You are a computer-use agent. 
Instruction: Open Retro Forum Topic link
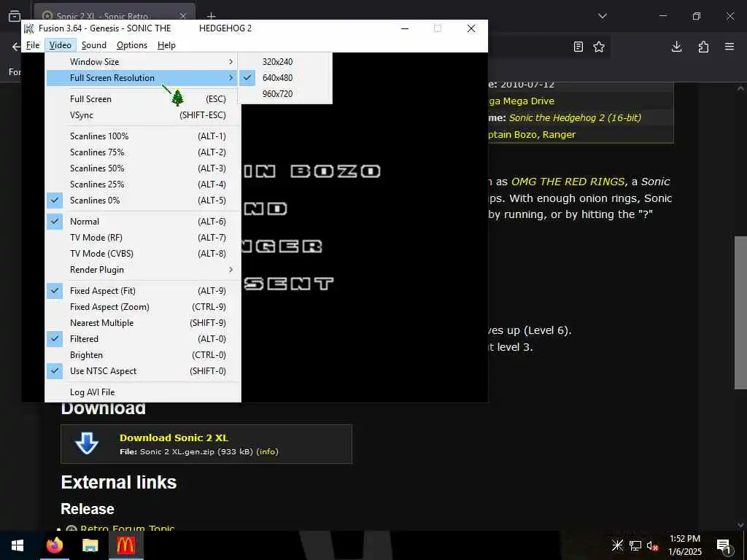pos(127,529)
